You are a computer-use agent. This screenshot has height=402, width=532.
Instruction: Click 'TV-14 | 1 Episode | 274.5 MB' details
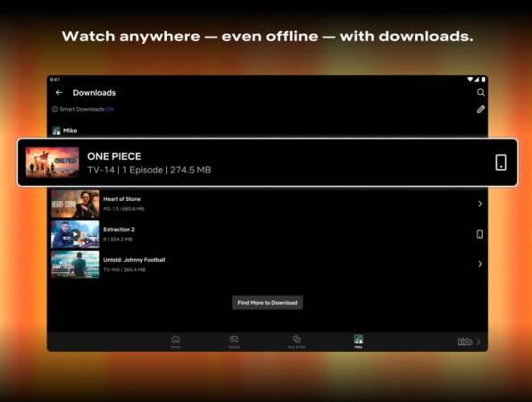[x=149, y=170]
